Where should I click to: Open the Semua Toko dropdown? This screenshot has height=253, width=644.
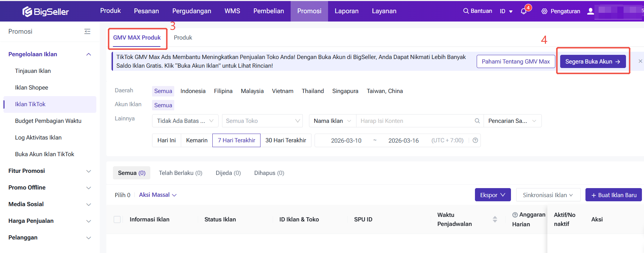262,121
